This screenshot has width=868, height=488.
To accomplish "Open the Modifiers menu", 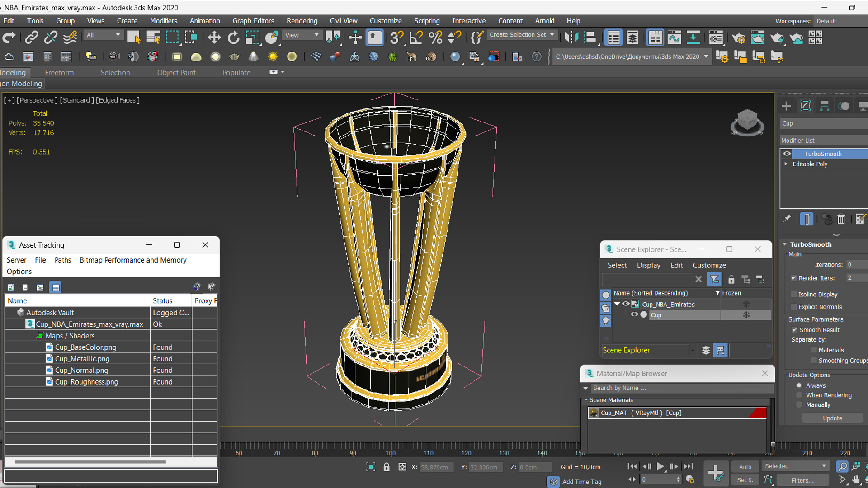I will tap(163, 21).
